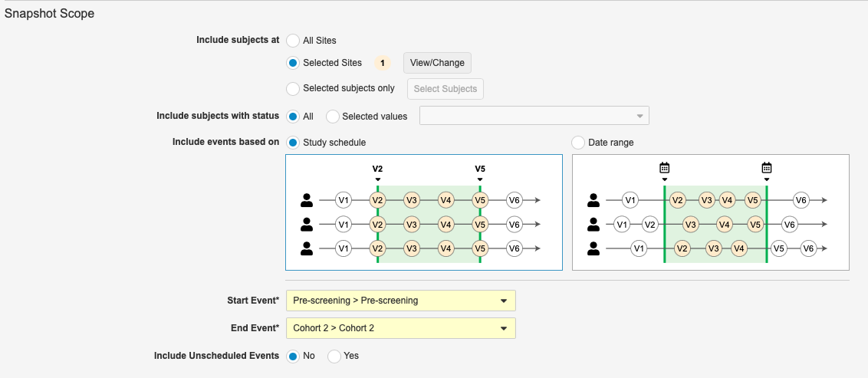Click the Select Subjects button
The image size is (868, 378).
pyautogui.click(x=445, y=89)
